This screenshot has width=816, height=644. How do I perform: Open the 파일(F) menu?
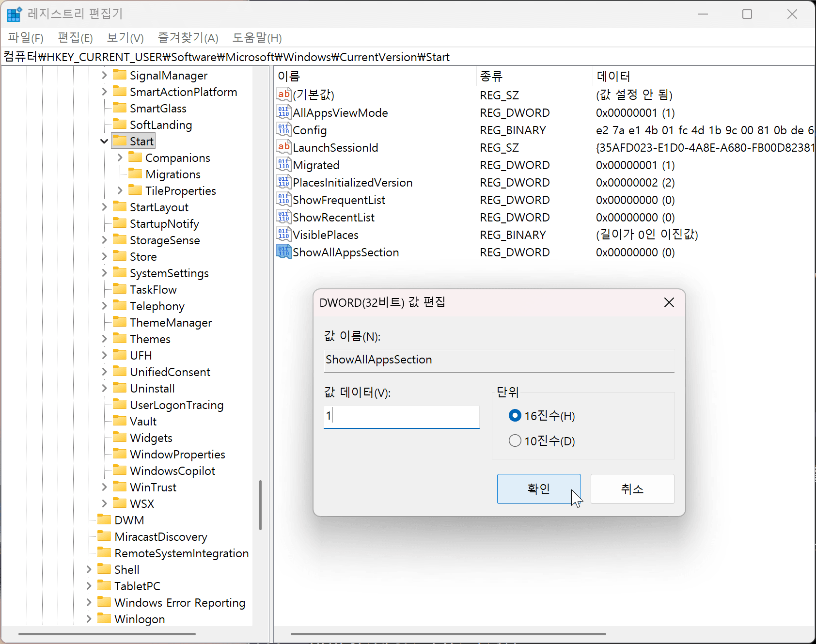coord(26,38)
